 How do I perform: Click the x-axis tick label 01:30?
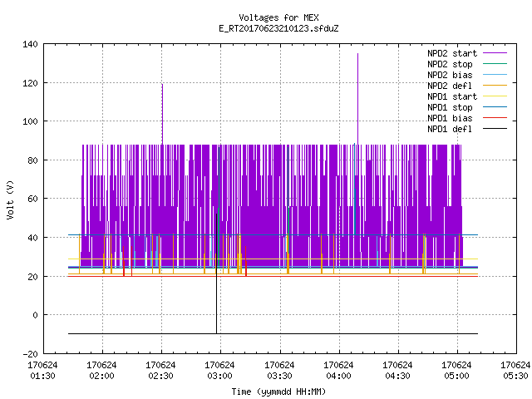42,376
